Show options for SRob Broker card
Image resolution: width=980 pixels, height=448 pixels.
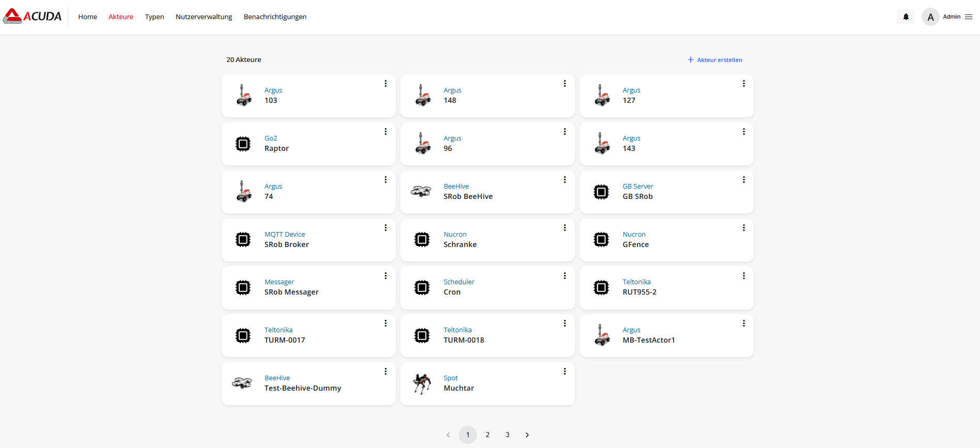(385, 228)
